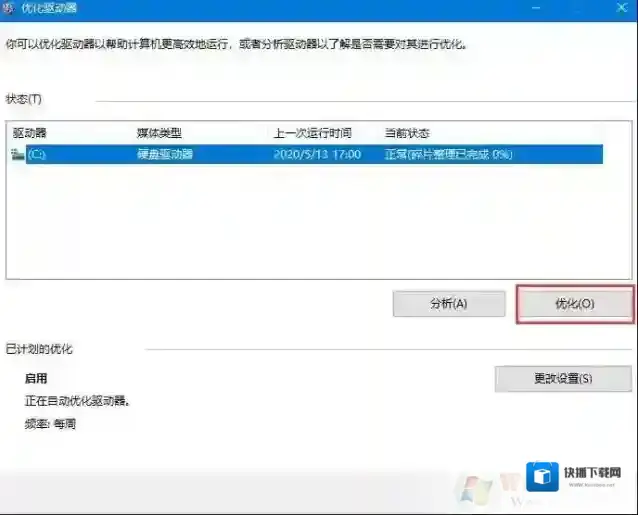
Task: Click the 频率: 每周 frequency text
Action: pos(50,423)
